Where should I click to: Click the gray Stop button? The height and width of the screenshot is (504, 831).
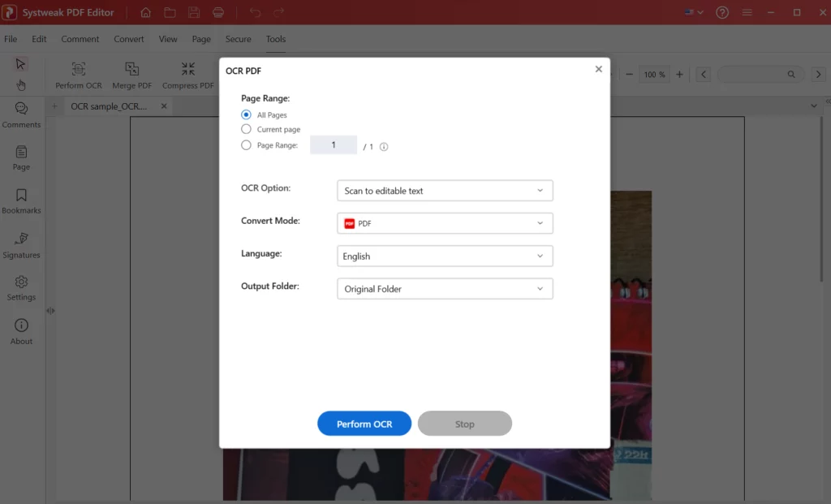pos(465,424)
